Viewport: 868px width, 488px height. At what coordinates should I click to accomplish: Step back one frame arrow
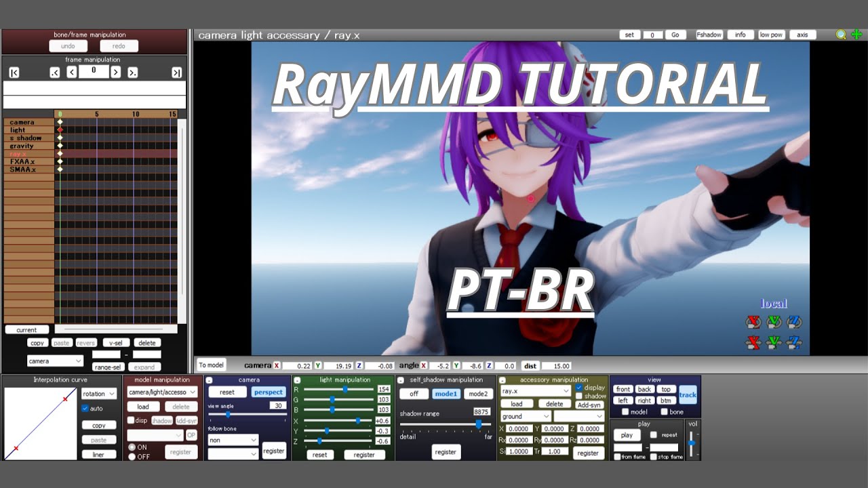click(x=72, y=72)
